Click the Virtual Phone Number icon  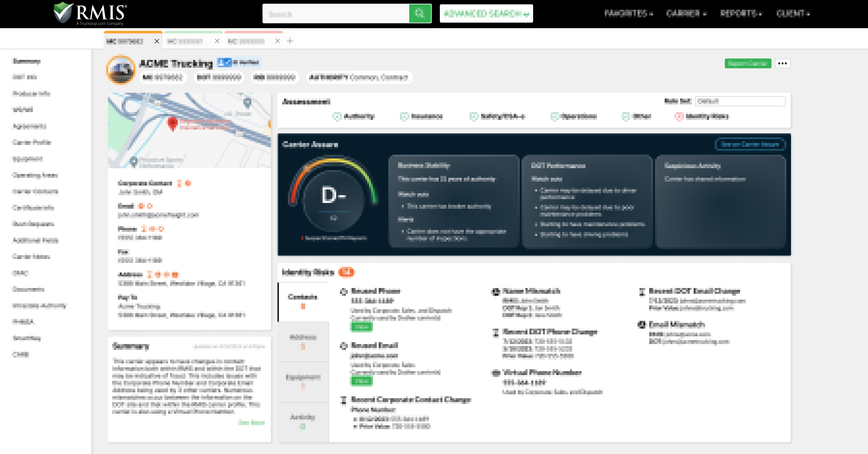point(496,373)
